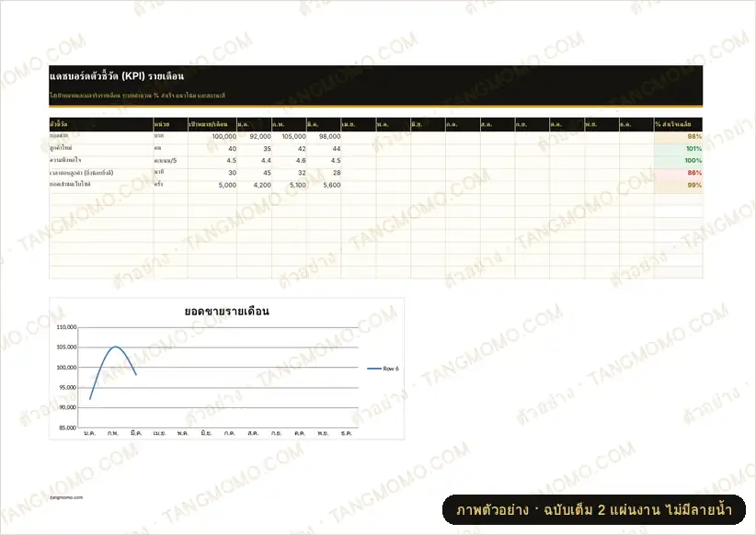Click the cell showing 5,600
This screenshot has width=756, height=535.
pos(324,185)
